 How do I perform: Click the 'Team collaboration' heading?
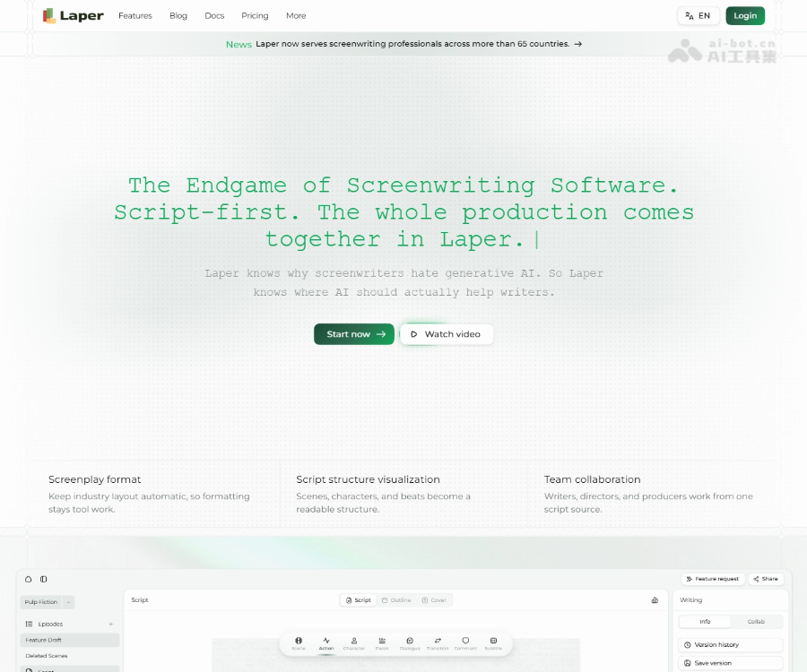tap(593, 479)
